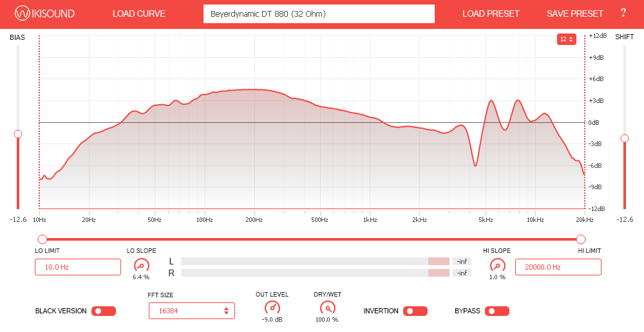644x332 pixels.
Task: Open help via the question mark icon
Action: tap(623, 14)
